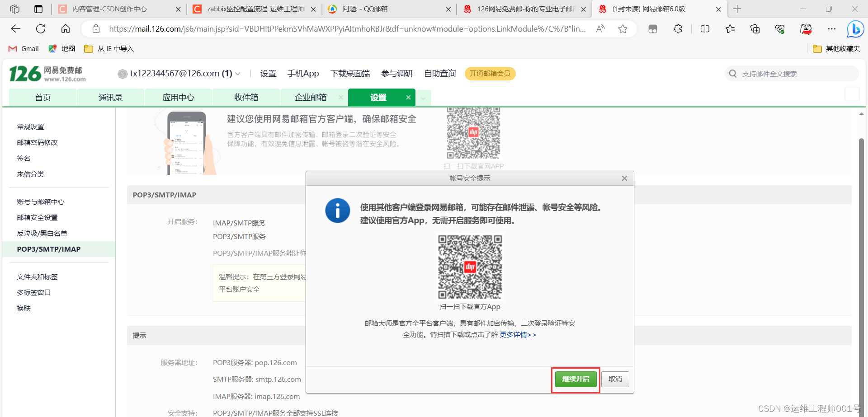The width and height of the screenshot is (868, 417).
Task: Close the 内容管理-CSDN创作中心 tab
Action: coord(178,9)
